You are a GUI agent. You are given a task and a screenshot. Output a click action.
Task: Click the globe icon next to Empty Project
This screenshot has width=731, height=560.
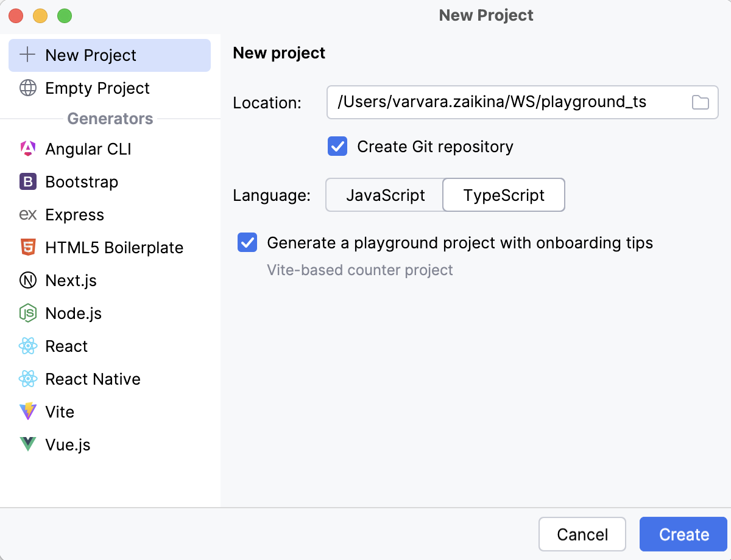[x=27, y=88]
